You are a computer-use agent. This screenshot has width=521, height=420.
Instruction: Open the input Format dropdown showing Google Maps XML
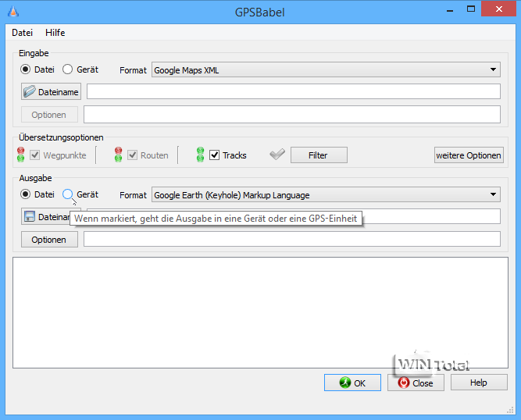[x=326, y=69]
